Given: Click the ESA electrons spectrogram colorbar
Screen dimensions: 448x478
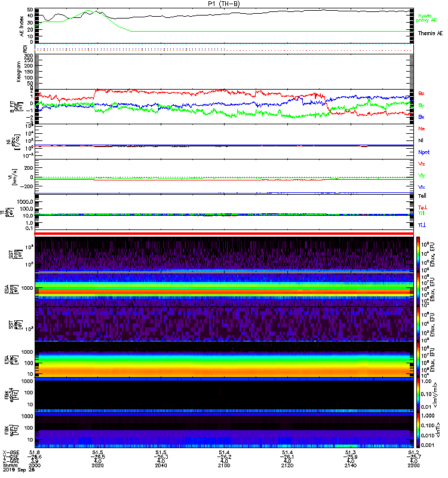Looking at the screenshot, I should 418,360.
